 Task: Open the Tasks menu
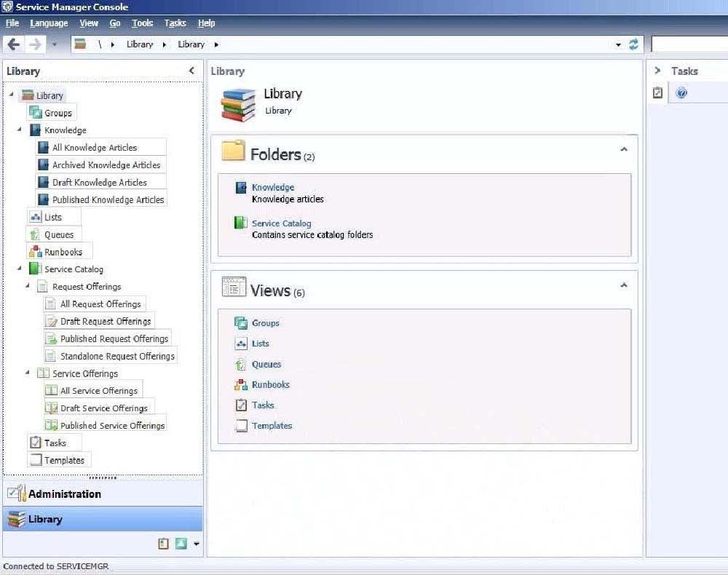175,23
